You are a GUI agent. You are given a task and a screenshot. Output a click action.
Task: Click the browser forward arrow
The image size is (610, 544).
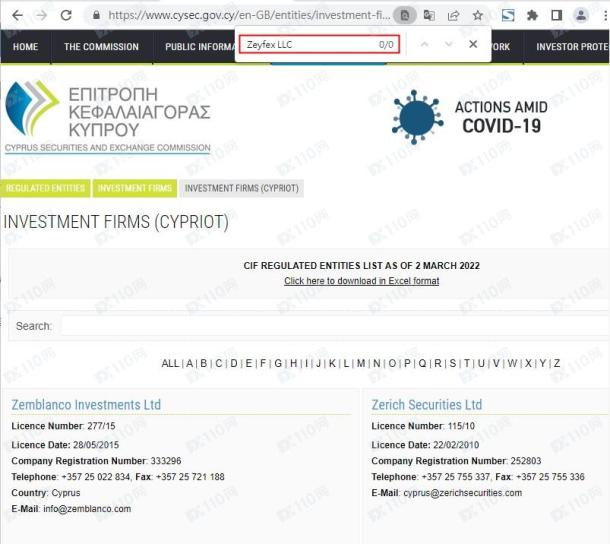pyautogui.click(x=41, y=15)
